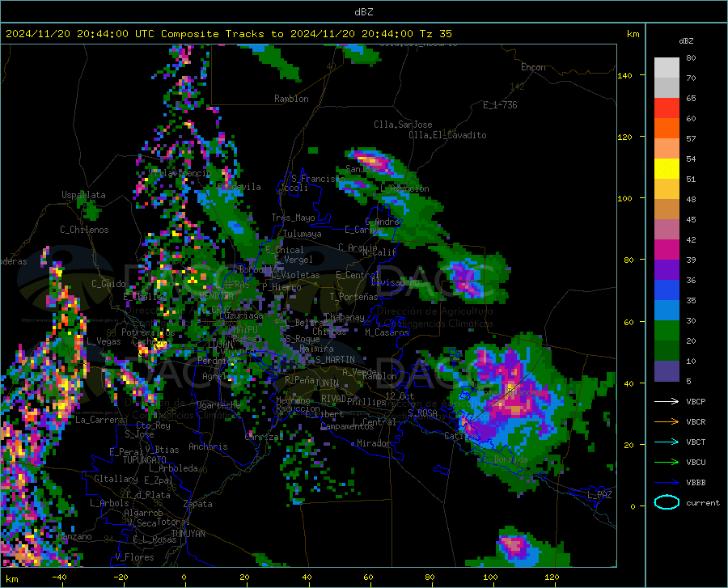Viewport: 728px width, 588px height.
Task: Select the magenta 42–39 dBZ swatch
Action: click(667, 250)
